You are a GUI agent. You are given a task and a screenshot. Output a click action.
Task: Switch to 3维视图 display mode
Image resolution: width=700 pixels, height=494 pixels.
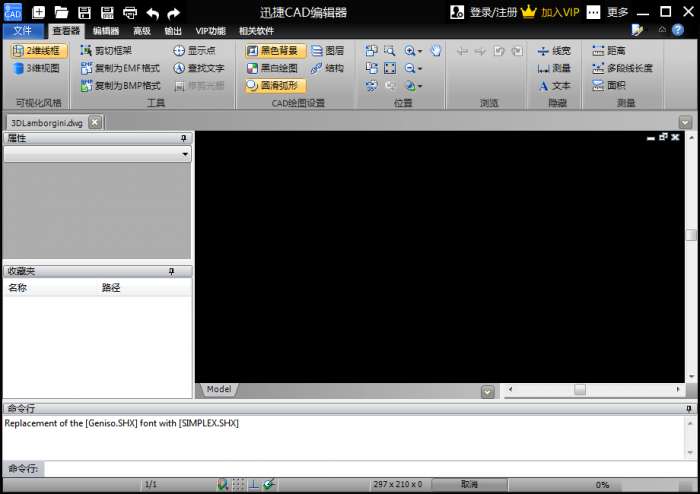(x=36, y=69)
